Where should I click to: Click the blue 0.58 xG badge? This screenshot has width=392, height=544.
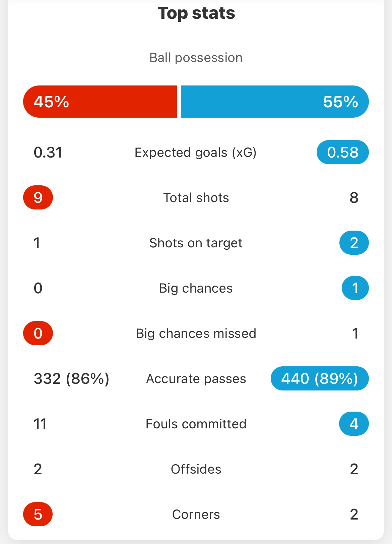pyautogui.click(x=342, y=153)
